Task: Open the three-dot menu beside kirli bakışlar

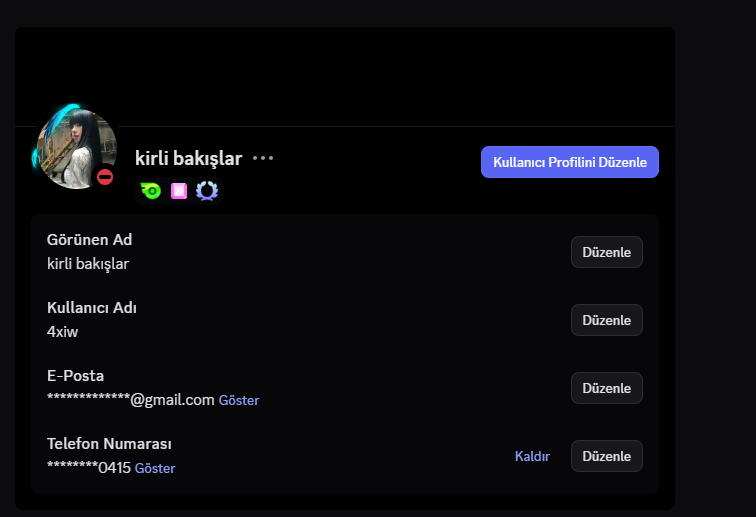Action: tap(263, 158)
